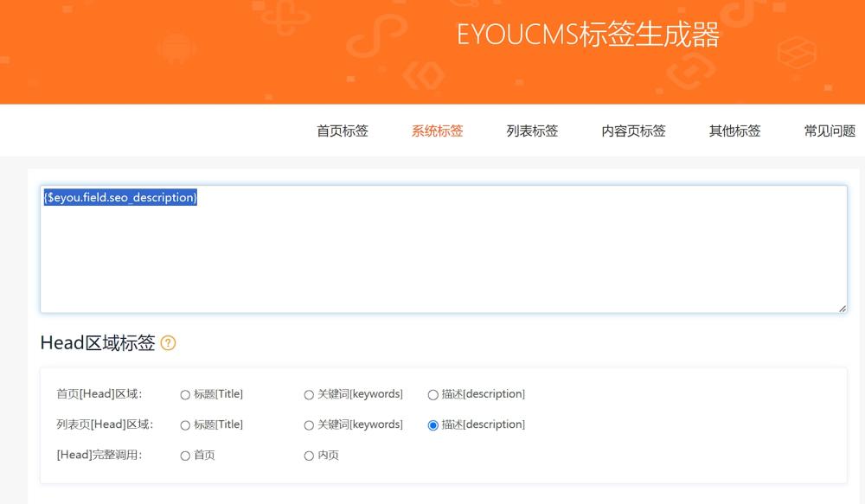Switch to the 首页标签 tab
The height and width of the screenshot is (504, 865).
click(343, 131)
